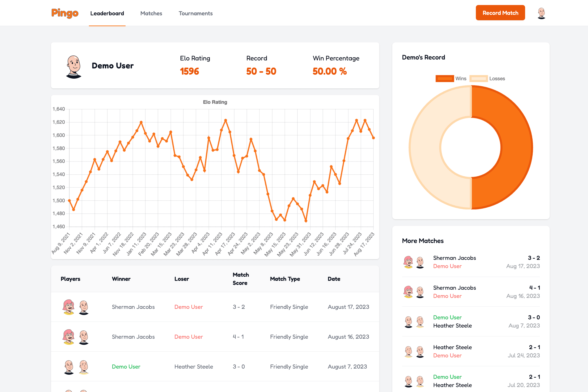
Task: Click Sherman Jacobs avatar in More Matches Aug 17
Action: [408, 262]
